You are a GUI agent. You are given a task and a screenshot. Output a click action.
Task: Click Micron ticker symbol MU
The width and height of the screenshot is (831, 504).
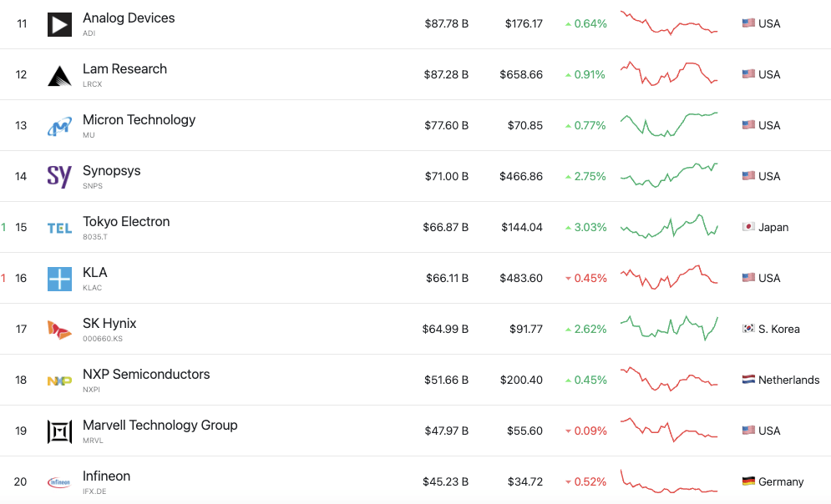[x=89, y=135]
